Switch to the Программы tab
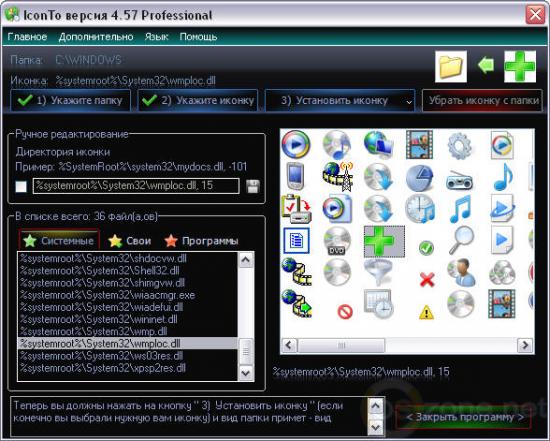Viewport: 550px width, 441px height. tap(202, 241)
